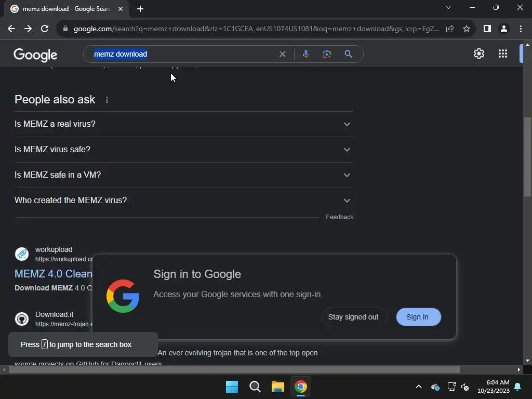Submit search with magnifier icon
The width and height of the screenshot is (532, 399).
pos(348,54)
